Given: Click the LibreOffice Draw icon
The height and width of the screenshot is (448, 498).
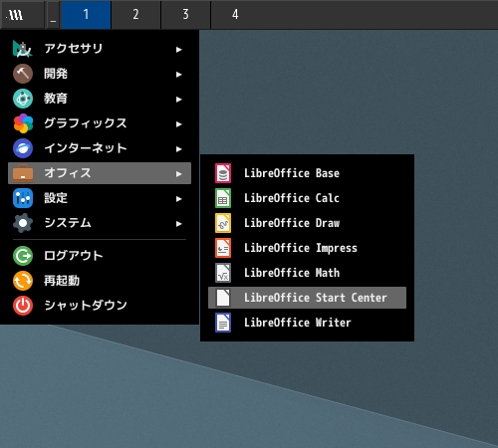Looking at the screenshot, I should (x=223, y=223).
